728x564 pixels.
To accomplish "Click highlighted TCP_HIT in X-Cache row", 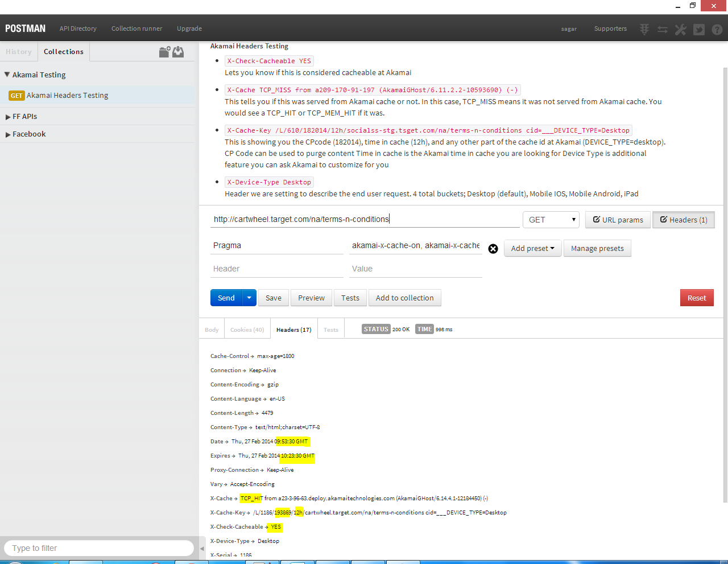I will (251, 499).
